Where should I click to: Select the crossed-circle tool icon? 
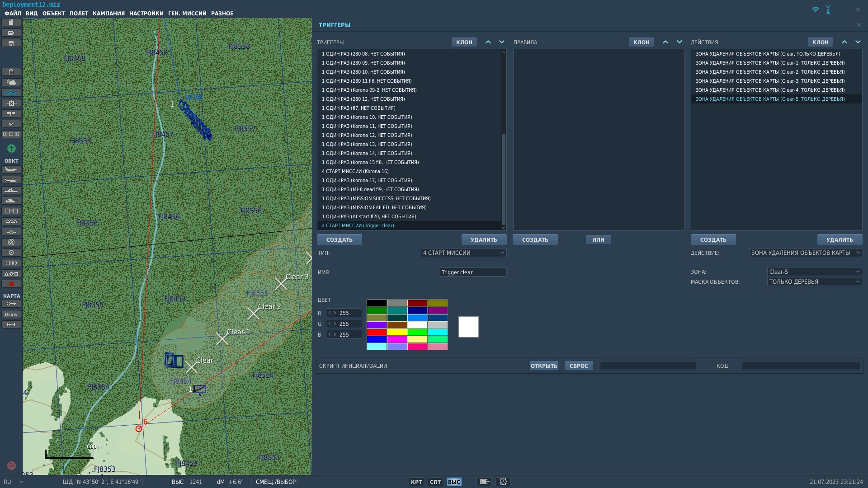click(x=11, y=253)
